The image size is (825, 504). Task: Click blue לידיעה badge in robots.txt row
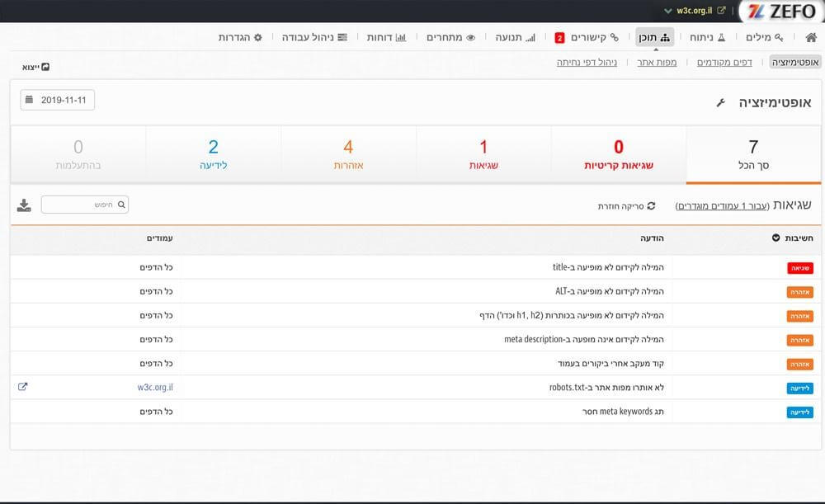799,389
